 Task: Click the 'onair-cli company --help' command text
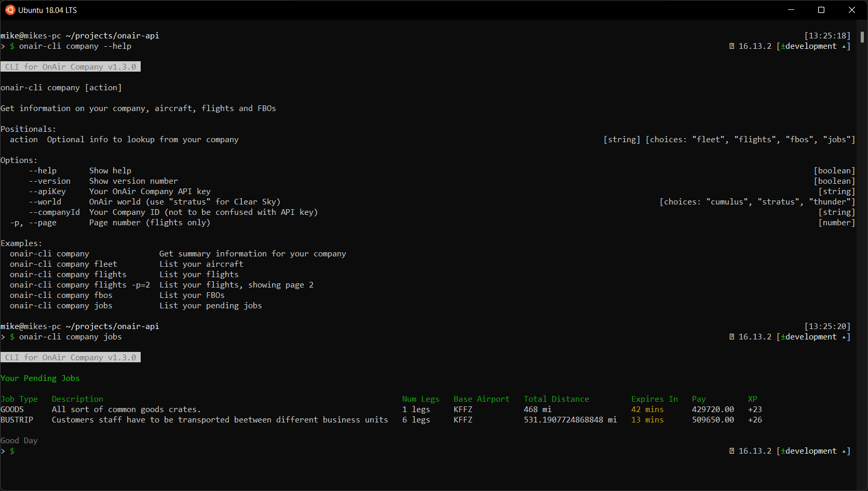pyautogui.click(x=75, y=46)
